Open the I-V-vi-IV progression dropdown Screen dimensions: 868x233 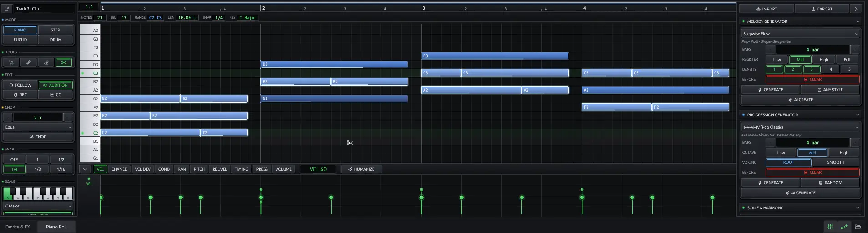click(x=800, y=127)
